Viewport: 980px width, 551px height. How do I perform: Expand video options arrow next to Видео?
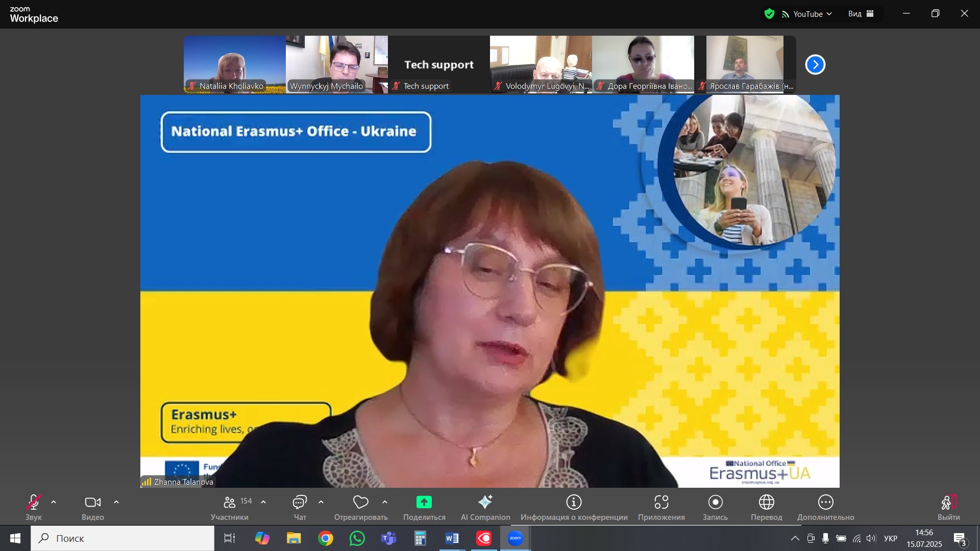click(116, 503)
